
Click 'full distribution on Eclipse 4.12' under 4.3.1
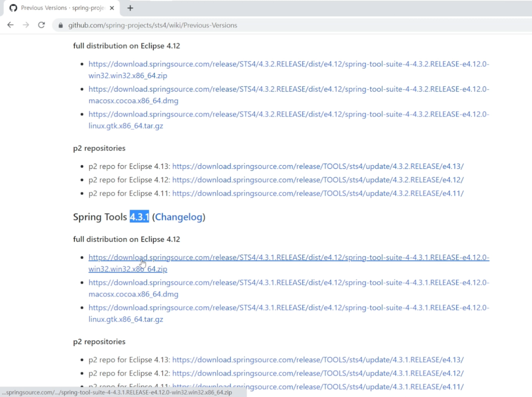click(x=127, y=239)
